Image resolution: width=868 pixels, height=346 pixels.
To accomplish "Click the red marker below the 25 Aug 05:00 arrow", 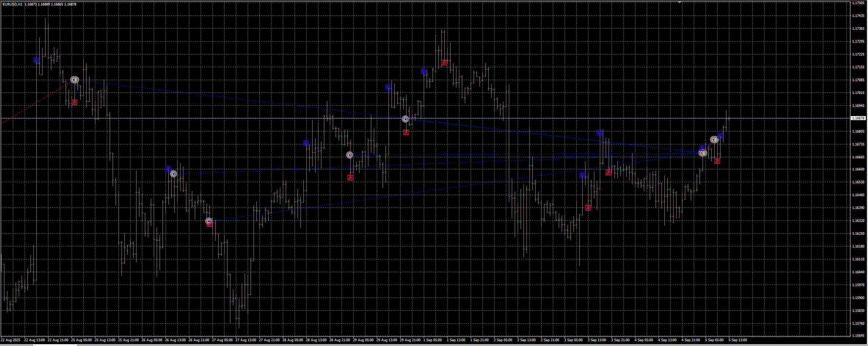I will (x=74, y=102).
